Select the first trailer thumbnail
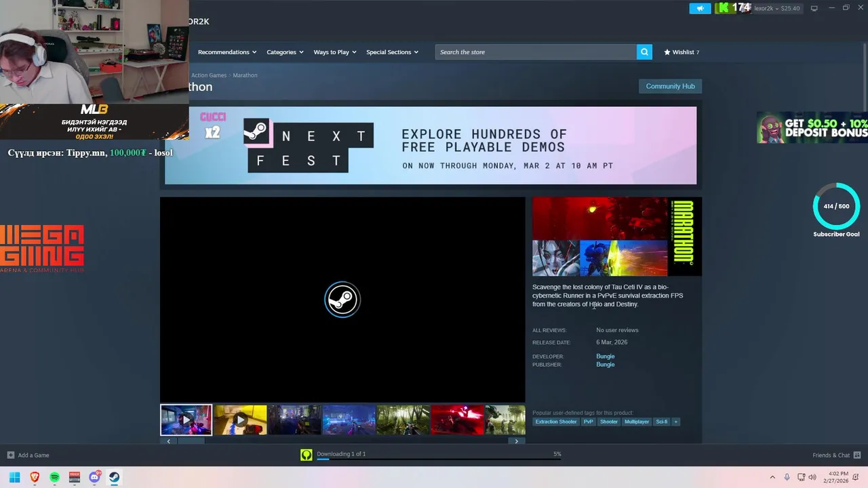This screenshot has height=488, width=868. click(x=186, y=420)
